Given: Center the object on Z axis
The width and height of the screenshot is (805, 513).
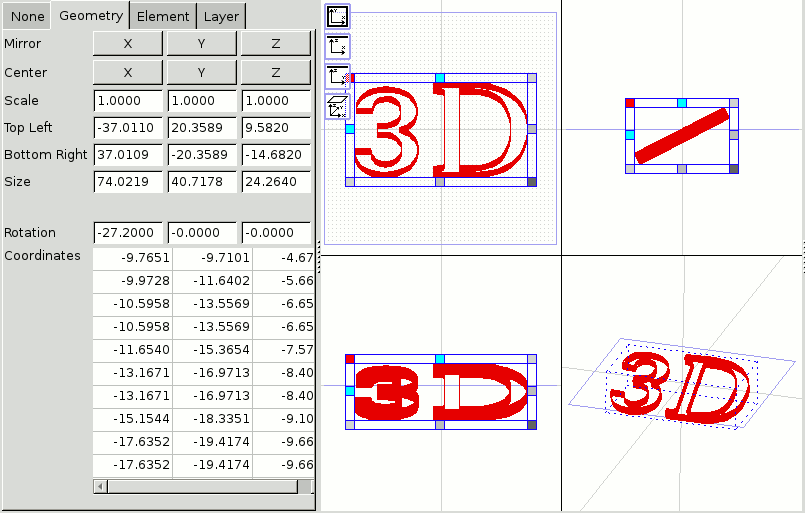Looking at the screenshot, I should click(275, 73).
